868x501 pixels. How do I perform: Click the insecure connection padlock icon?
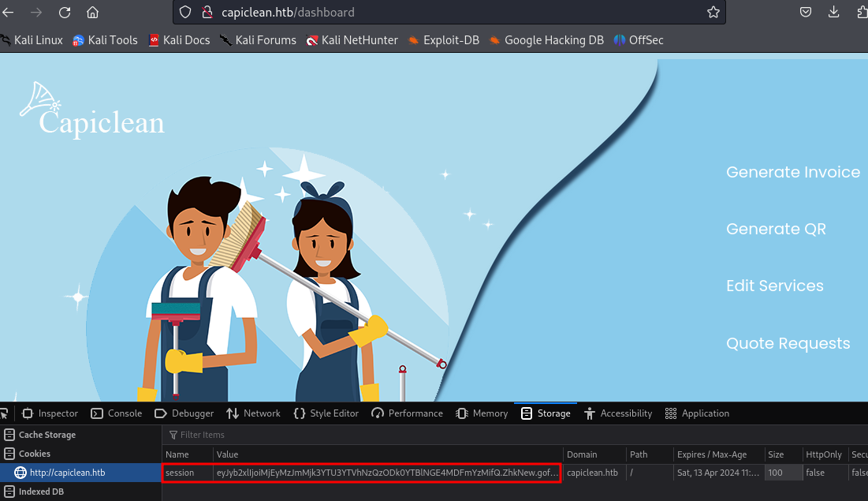click(207, 13)
